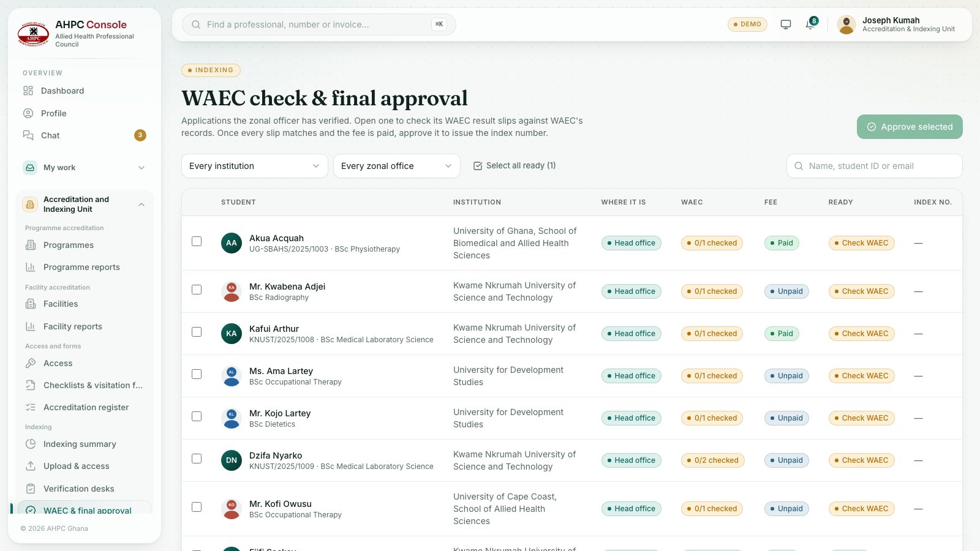Click the STUDENT column header
Viewport: 980px width, 551px height.
coord(238,202)
